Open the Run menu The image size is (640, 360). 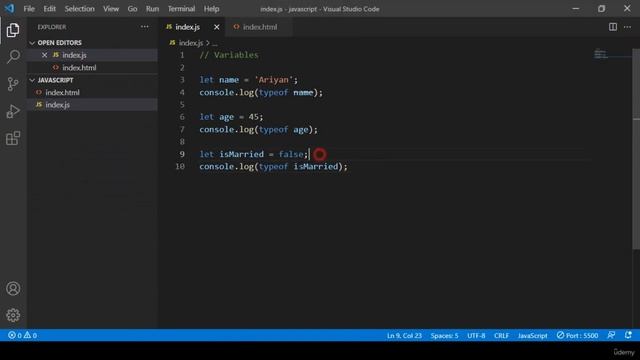coord(152,9)
